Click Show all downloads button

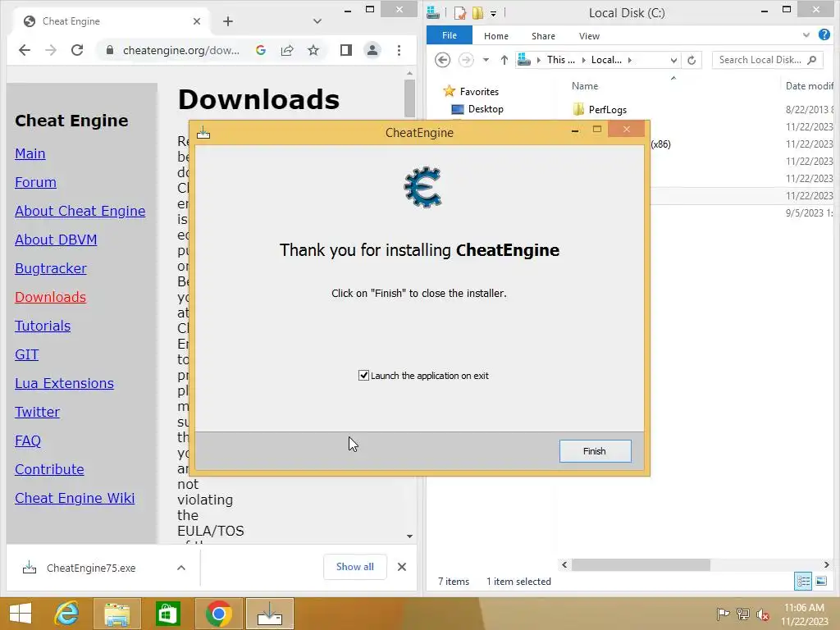click(355, 567)
